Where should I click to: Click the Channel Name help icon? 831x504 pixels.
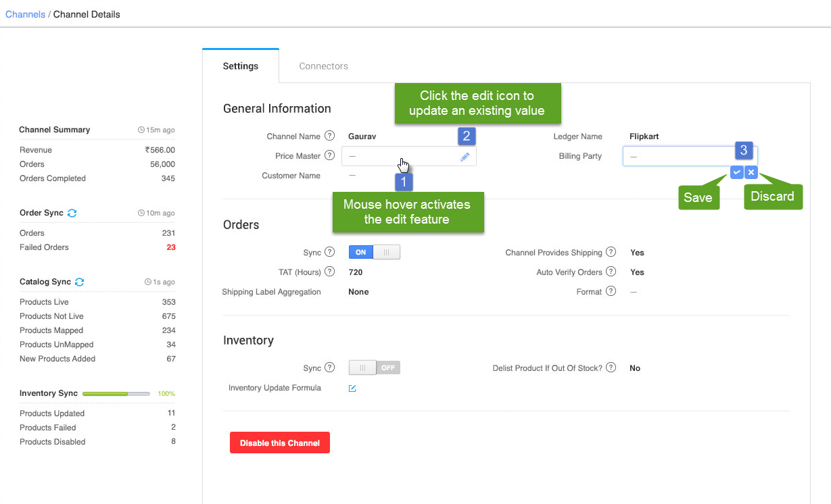(x=329, y=136)
